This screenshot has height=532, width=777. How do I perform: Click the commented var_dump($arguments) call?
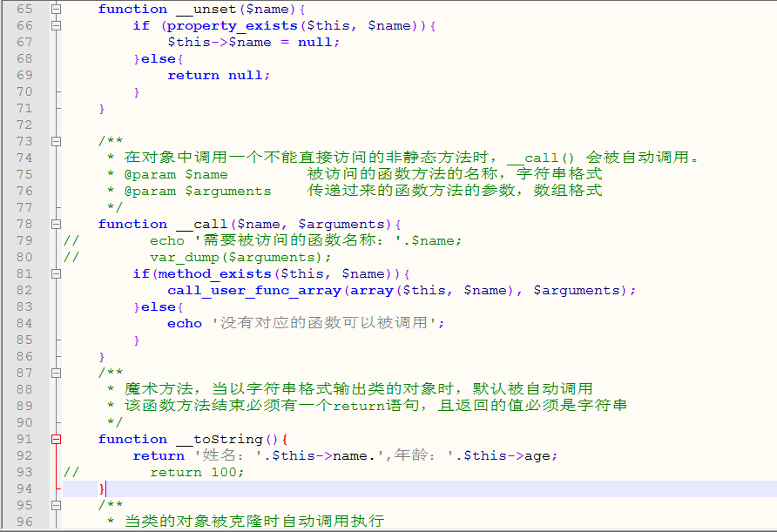240,258
